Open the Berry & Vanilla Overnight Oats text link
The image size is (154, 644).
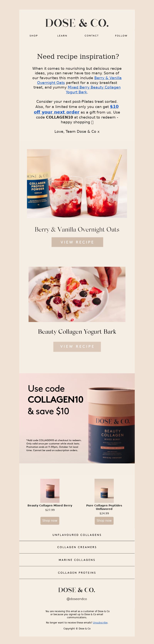79,80
